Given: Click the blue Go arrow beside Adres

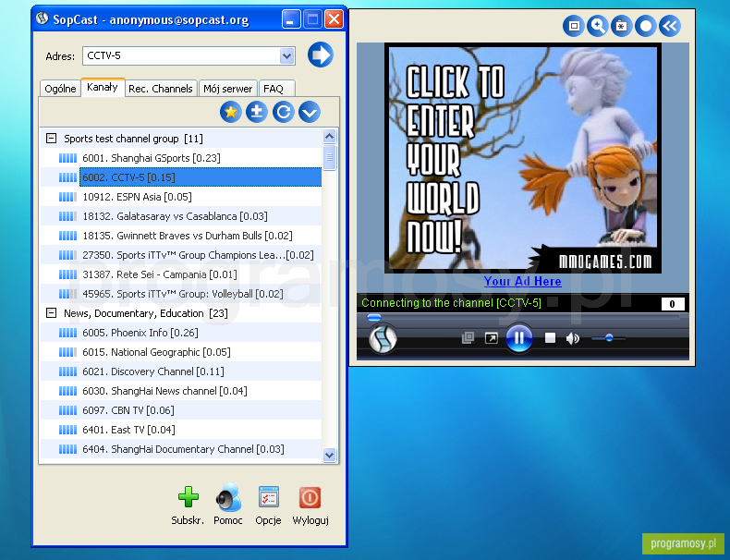Looking at the screenshot, I should coord(321,55).
